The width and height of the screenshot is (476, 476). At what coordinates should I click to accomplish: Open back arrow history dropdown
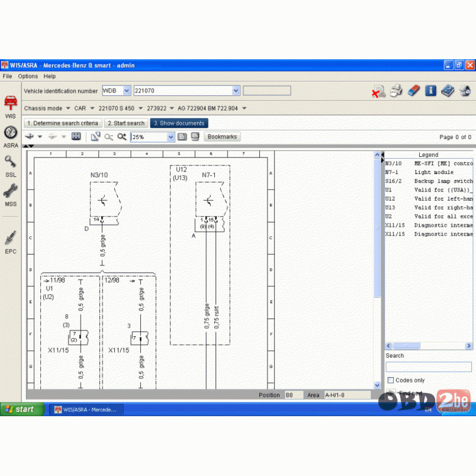[40, 137]
